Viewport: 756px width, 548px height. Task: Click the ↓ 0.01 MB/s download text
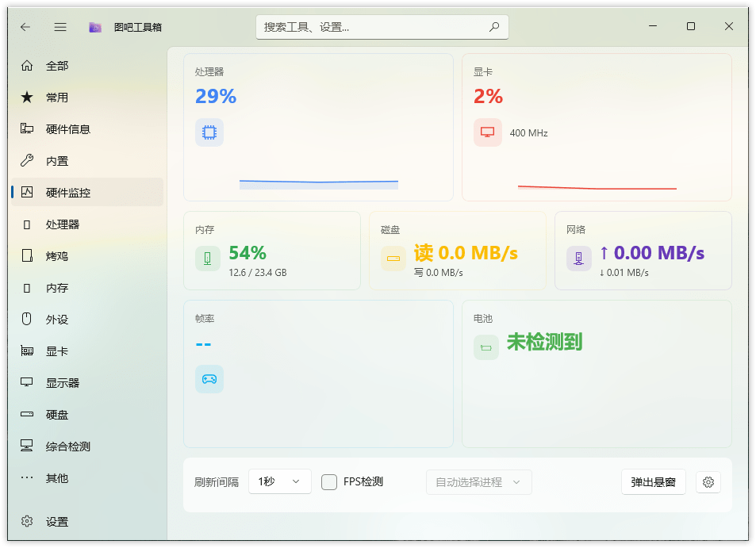pyautogui.click(x=624, y=273)
